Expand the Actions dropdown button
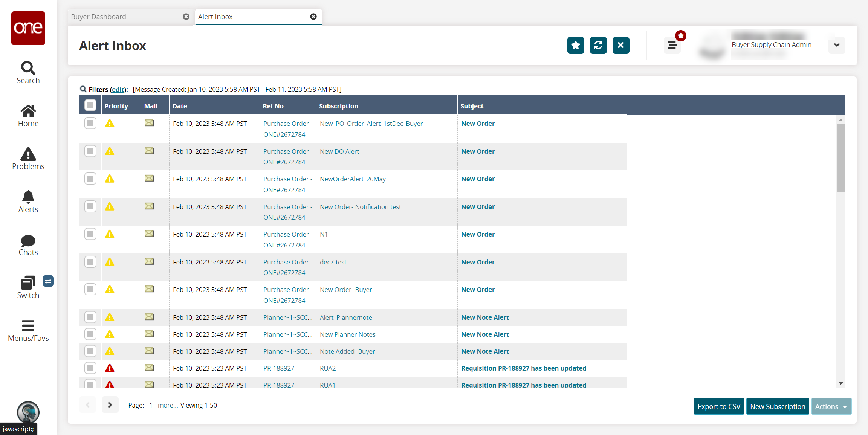 click(831, 406)
